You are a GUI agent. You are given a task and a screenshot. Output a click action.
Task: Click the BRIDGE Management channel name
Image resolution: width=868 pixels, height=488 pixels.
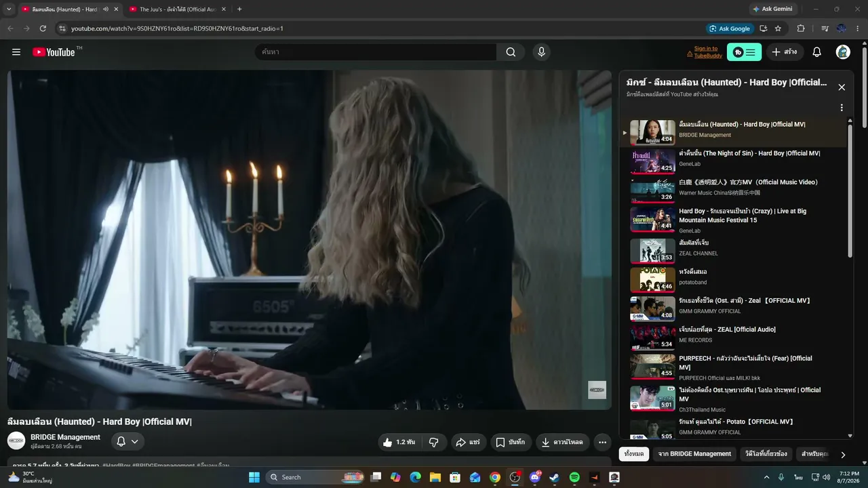pos(65,437)
